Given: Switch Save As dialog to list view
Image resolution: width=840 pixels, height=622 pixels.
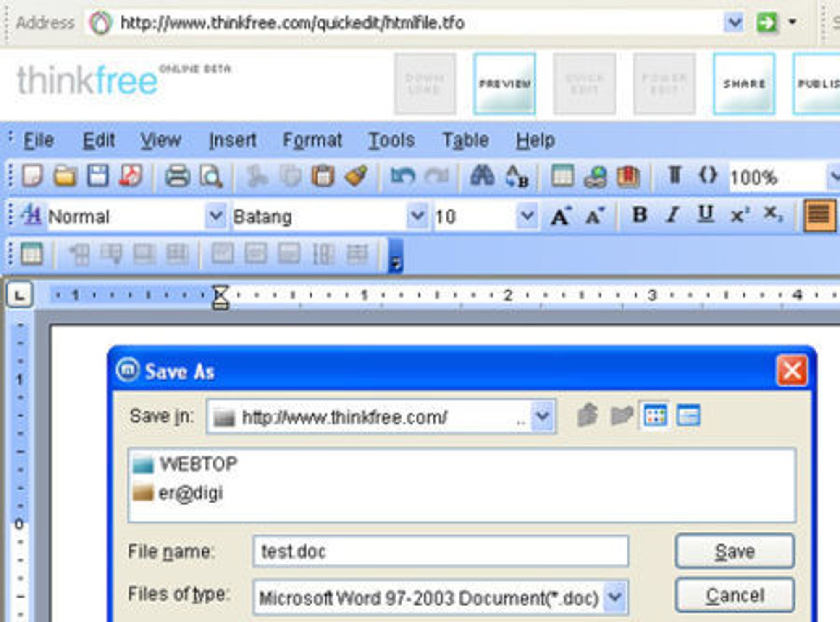Looking at the screenshot, I should point(655,416).
